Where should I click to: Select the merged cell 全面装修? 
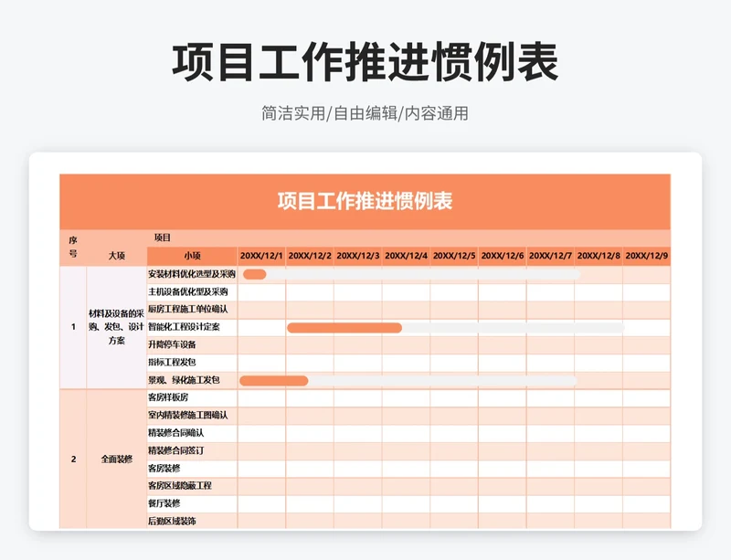[x=117, y=459]
